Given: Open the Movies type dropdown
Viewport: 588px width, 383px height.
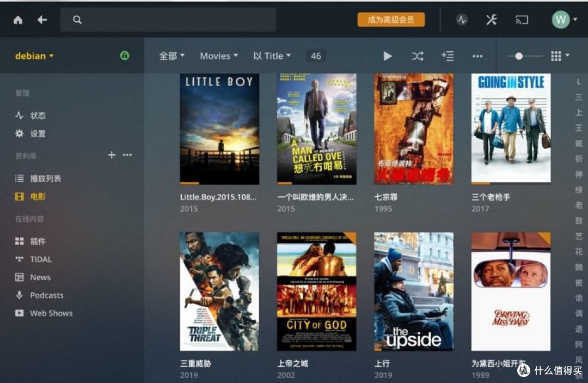Looking at the screenshot, I should [218, 56].
